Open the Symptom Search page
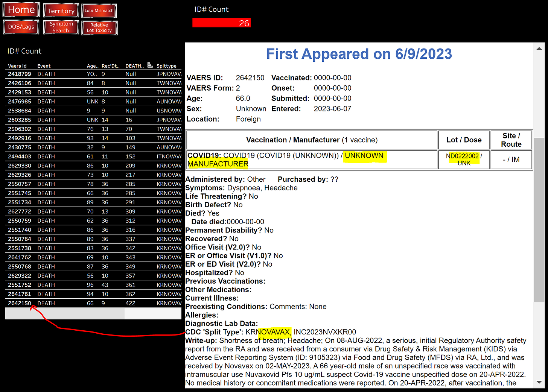This screenshot has width=548, height=392. point(61,27)
